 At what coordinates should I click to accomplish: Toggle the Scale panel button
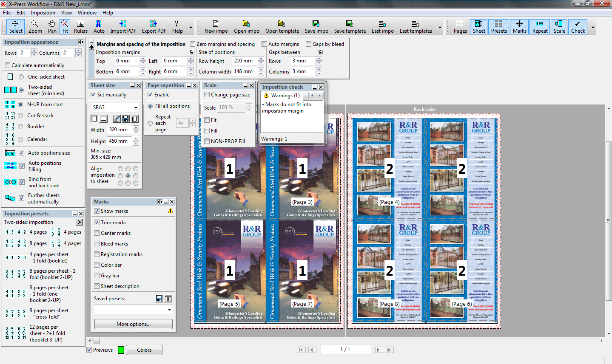click(x=559, y=27)
